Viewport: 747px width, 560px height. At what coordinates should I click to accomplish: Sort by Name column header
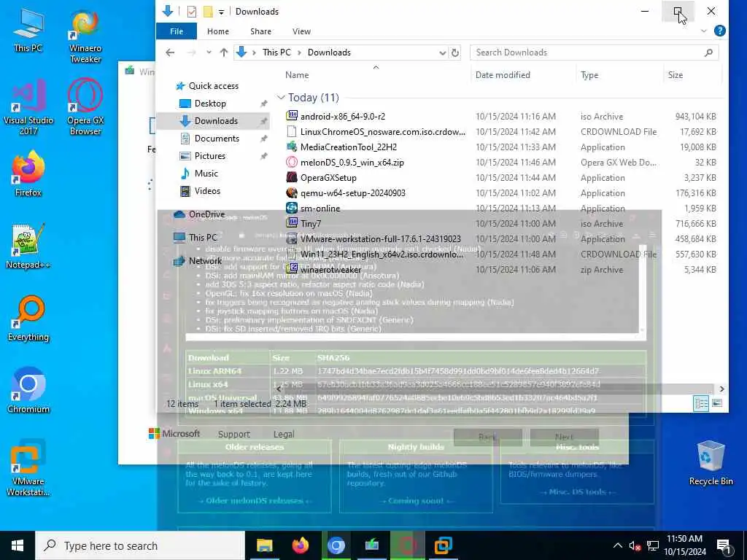click(x=297, y=75)
